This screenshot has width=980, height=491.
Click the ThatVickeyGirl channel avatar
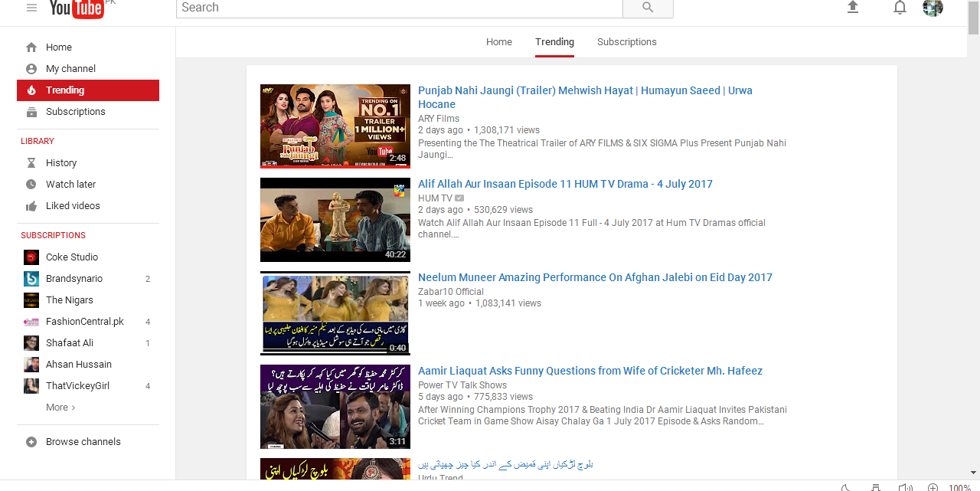31,386
